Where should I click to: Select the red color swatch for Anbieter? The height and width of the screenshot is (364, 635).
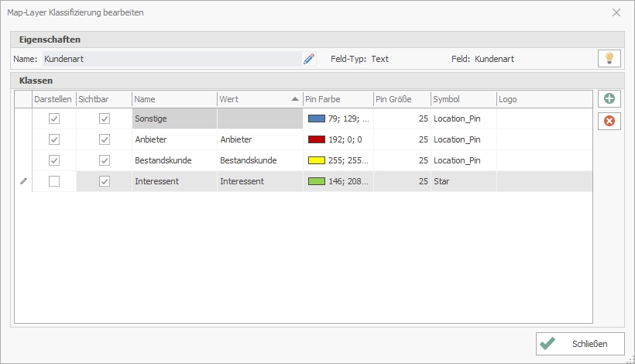click(x=316, y=139)
